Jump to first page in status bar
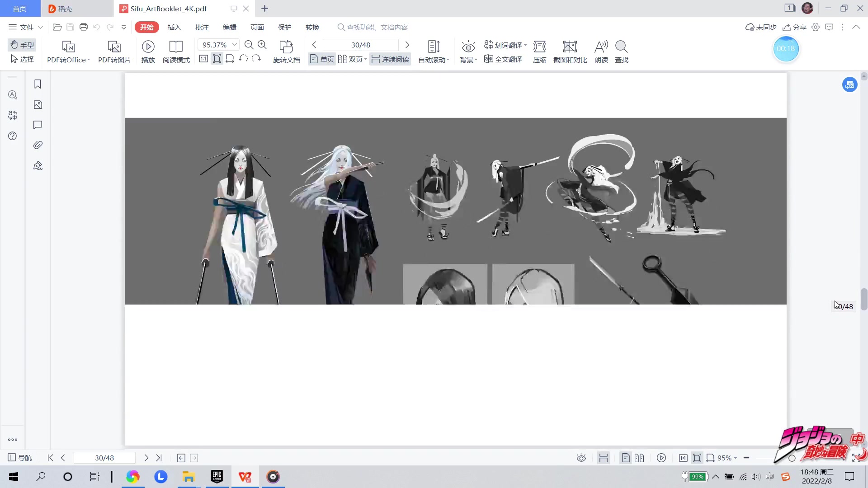868x488 pixels. pos(50,458)
